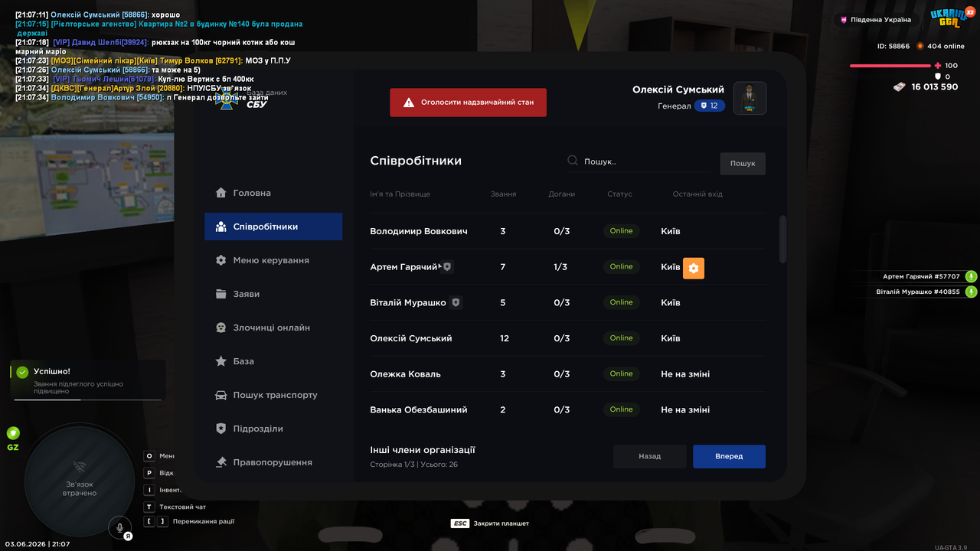Click the green success checkmark icon

point(22,372)
